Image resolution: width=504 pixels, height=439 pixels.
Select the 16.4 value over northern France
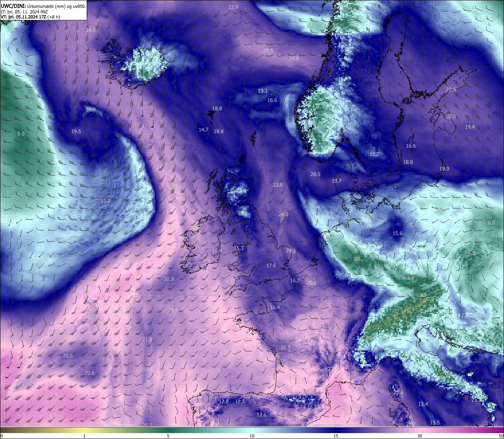click(275, 307)
